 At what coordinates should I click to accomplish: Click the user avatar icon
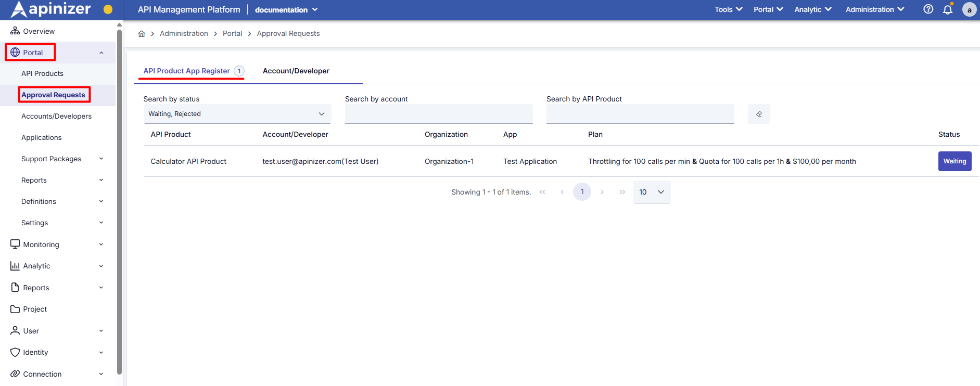point(969,10)
